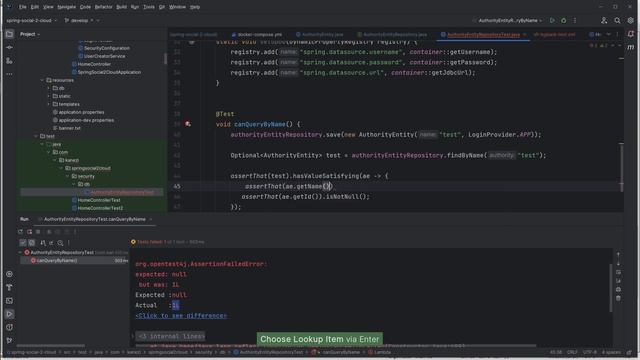Open the Project view dropdown
The image size is (640, 360).
click(x=30, y=34)
